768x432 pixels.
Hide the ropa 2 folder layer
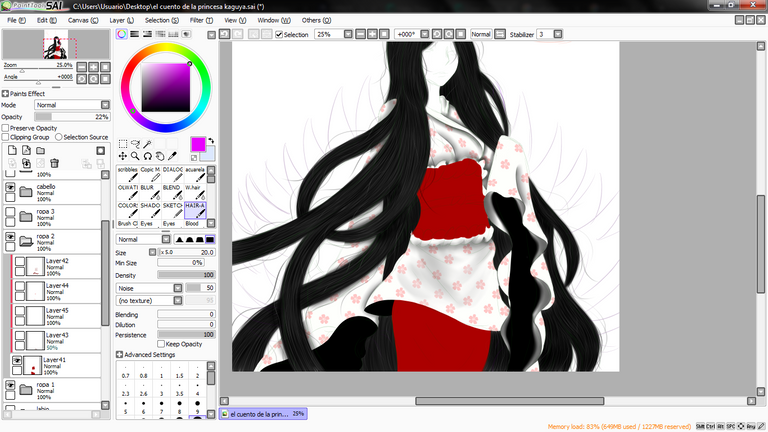click(x=10, y=237)
